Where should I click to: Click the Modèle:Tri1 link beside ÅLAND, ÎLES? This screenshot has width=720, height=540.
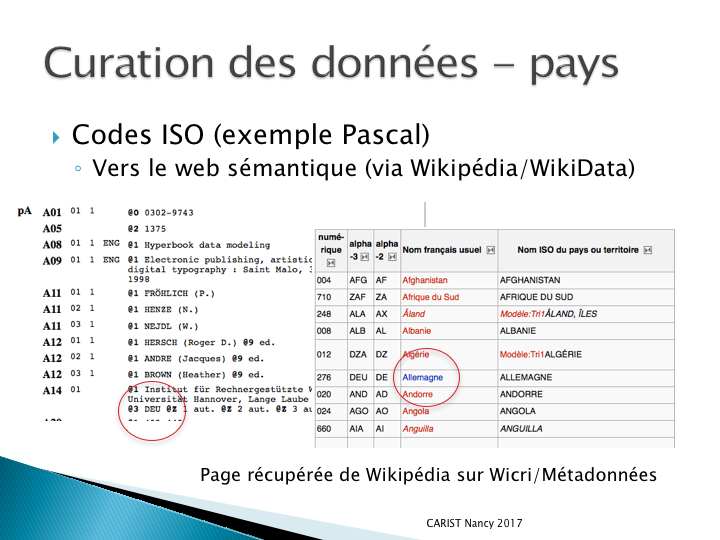pos(522,314)
